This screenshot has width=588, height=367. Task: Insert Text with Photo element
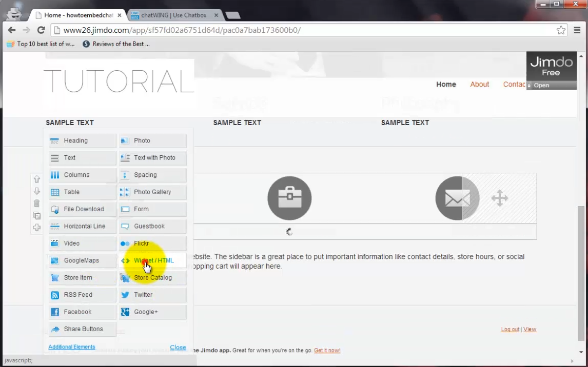point(152,158)
